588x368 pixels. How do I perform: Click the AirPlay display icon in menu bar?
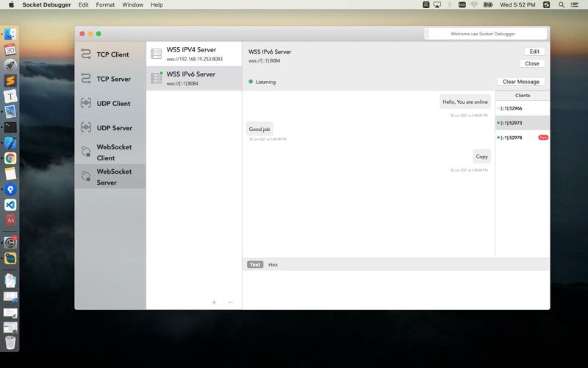click(x=437, y=5)
